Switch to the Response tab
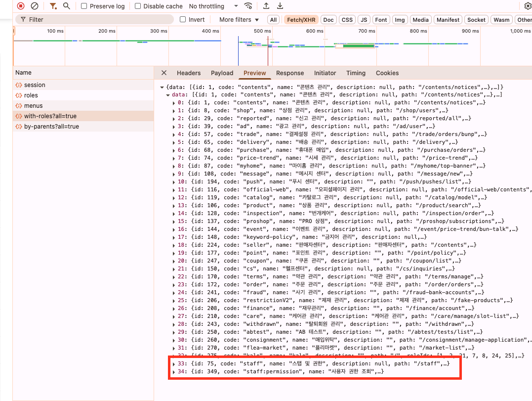The image size is (532, 401). click(290, 73)
